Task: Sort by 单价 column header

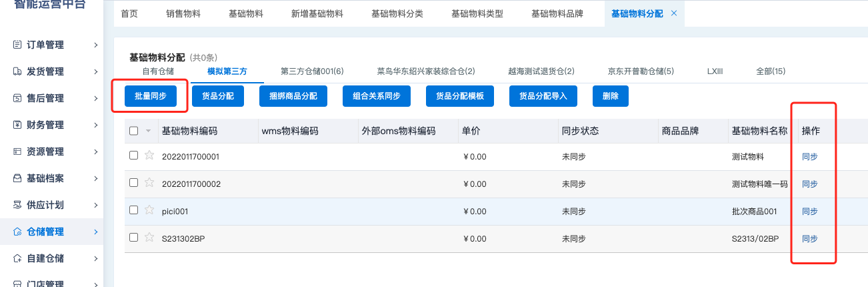Action: pos(471,131)
